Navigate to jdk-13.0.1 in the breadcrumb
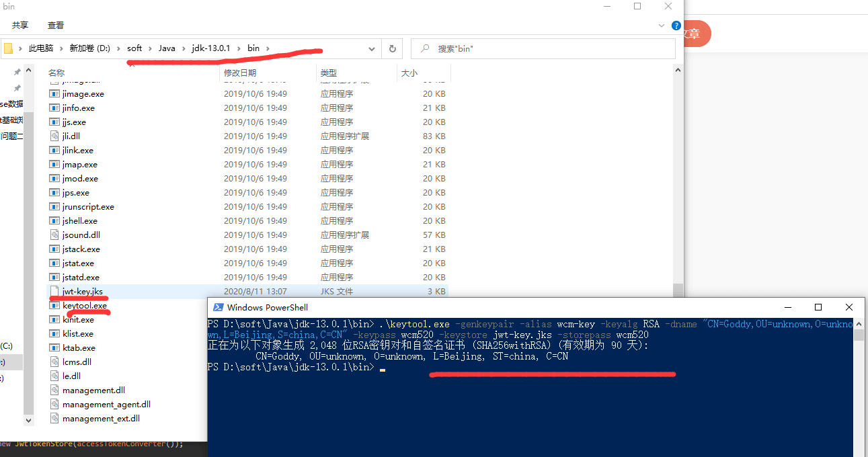The height and width of the screenshot is (457, 868). click(x=210, y=48)
